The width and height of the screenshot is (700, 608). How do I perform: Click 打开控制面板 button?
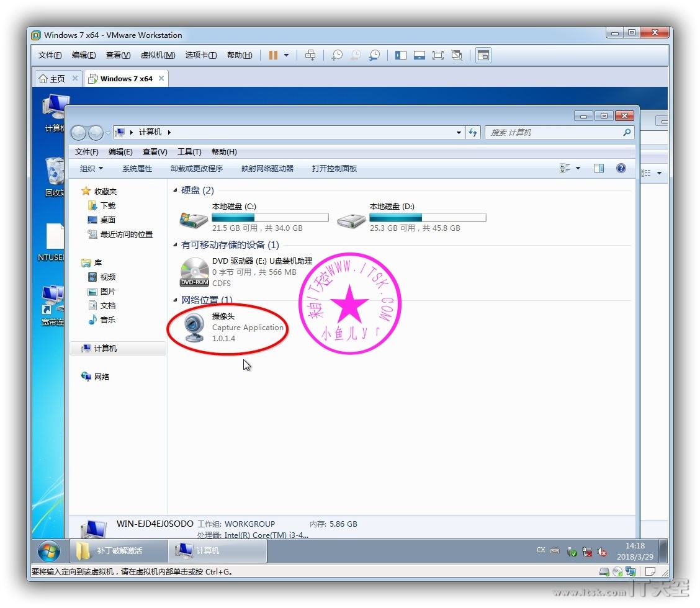[334, 169]
